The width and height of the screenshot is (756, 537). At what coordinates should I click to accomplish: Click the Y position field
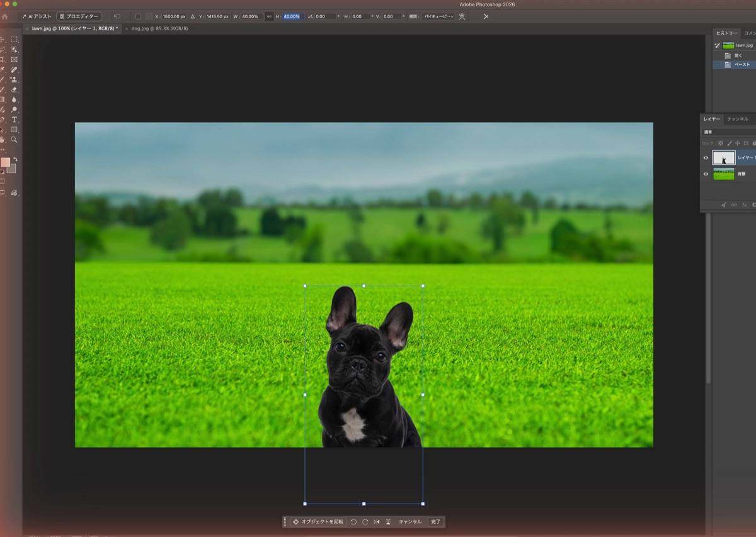[217, 16]
